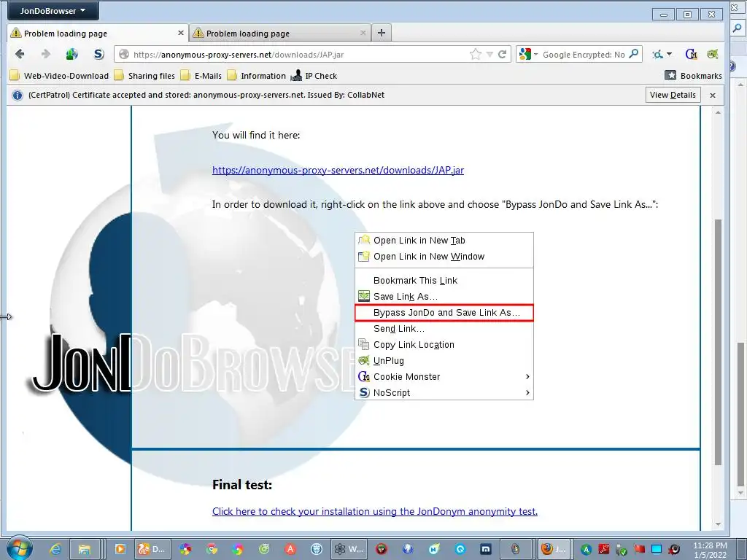
Task: Click the Adobe Reader tray icon
Action: click(x=604, y=549)
